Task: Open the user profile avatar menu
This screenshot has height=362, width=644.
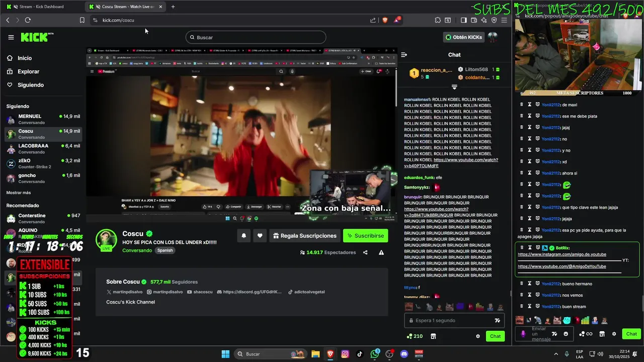Action: pos(493,37)
